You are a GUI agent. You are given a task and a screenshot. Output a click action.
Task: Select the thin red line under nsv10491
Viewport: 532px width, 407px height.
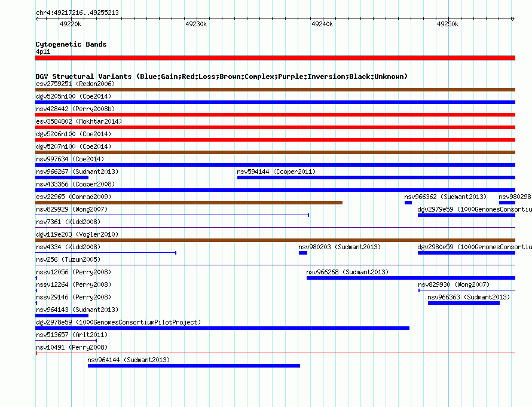pos(275,353)
